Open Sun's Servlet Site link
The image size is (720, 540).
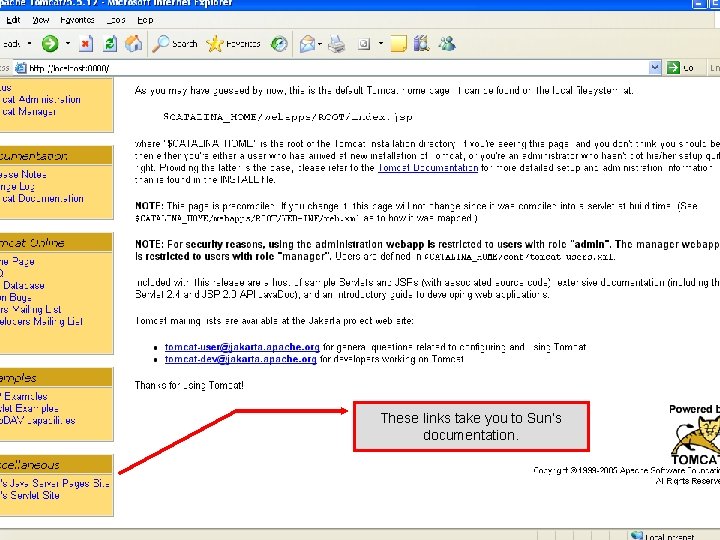(30, 495)
